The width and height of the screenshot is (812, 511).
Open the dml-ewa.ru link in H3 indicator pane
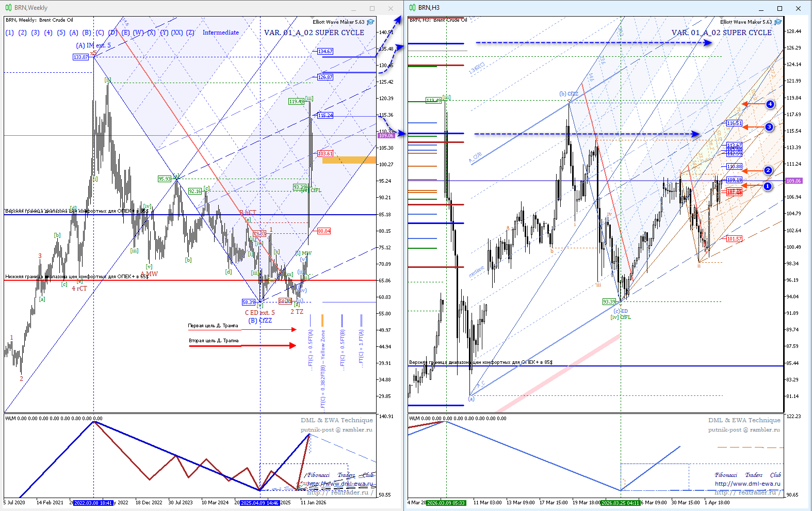click(x=747, y=484)
